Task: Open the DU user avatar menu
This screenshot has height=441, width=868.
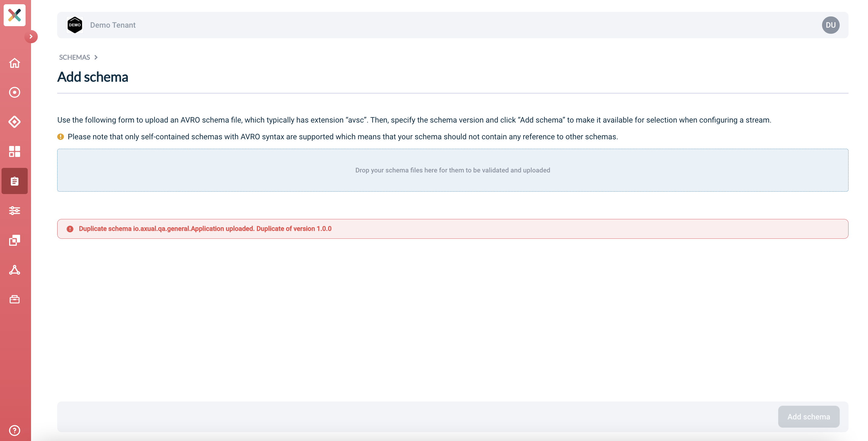Action: tap(831, 25)
